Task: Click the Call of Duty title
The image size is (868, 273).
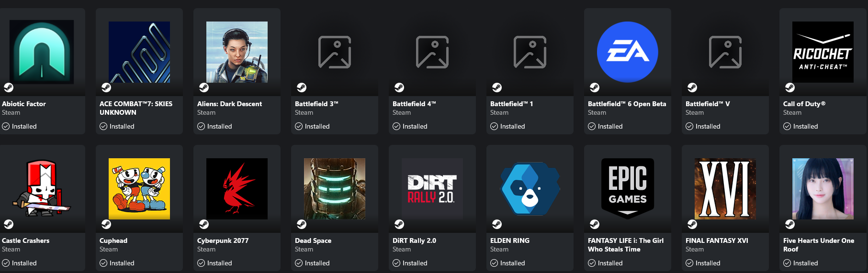Action: click(804, 104)
